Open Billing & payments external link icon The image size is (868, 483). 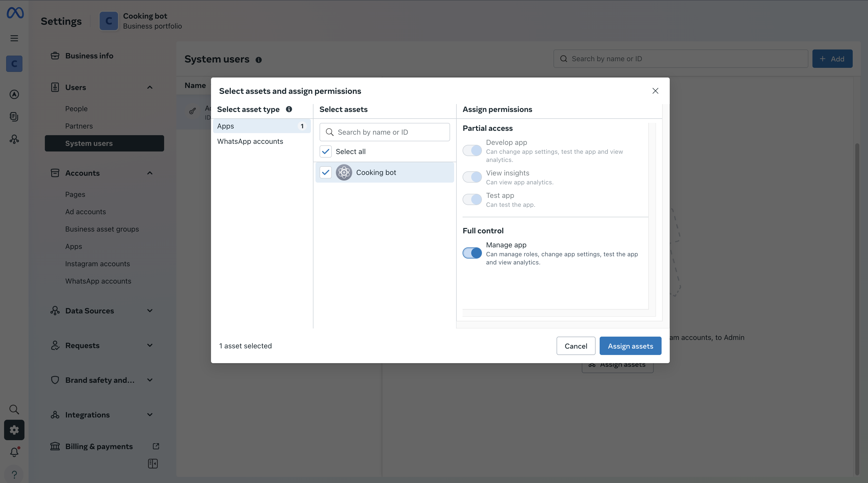[156, 446]
